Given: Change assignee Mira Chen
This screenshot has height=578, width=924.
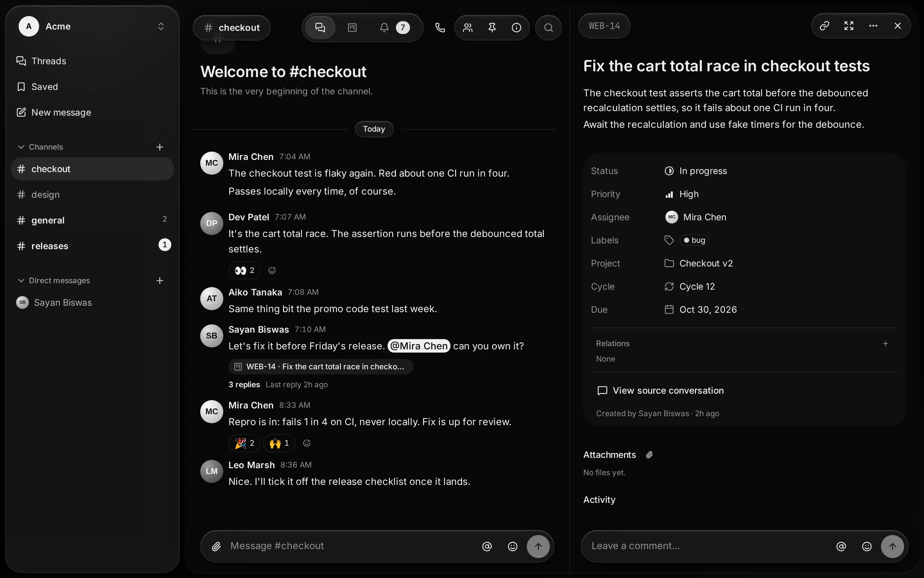Looking at the screenshot, I should coord(696,217).
